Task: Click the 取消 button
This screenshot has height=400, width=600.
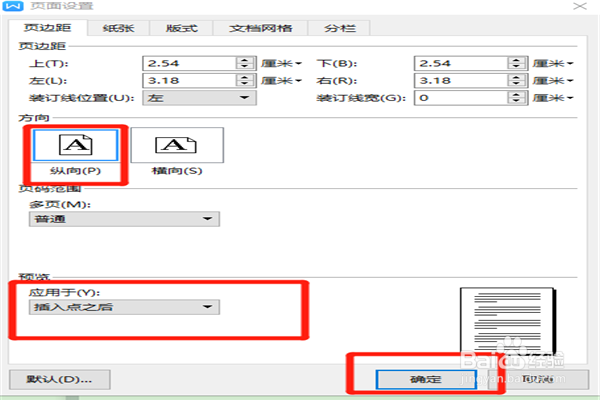Action: pos(539,379)
